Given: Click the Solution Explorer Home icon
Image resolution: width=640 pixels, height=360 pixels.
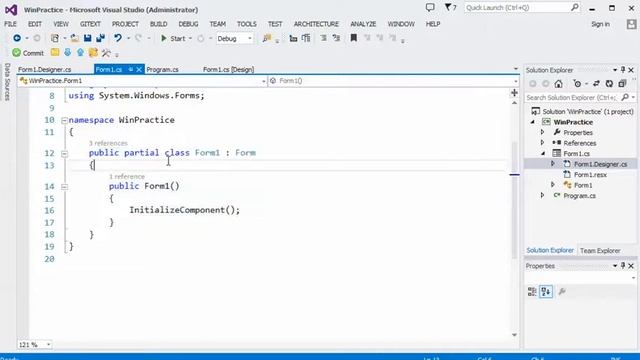Looking at the screenshot, I should pos(558,84).
